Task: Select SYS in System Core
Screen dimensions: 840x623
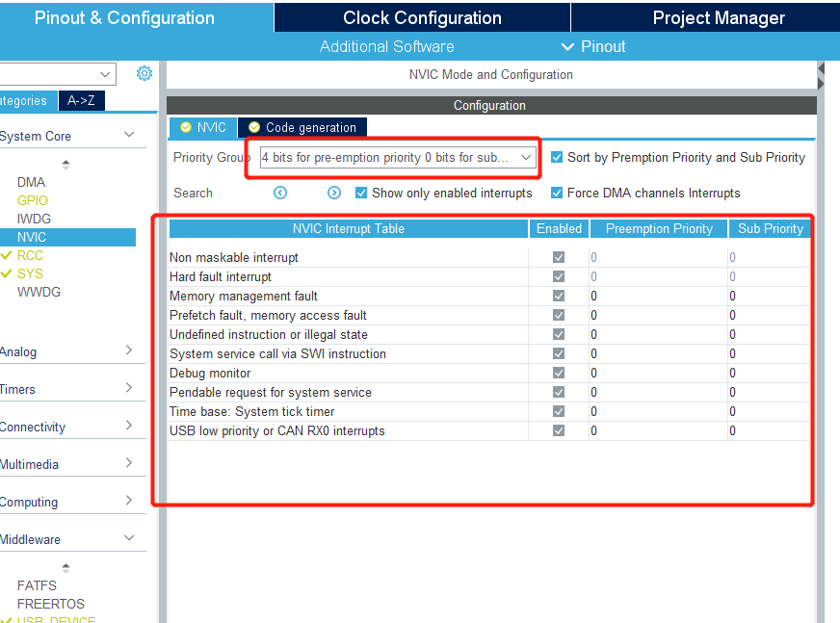Action: pyautogui.click(x=30, y=273)
